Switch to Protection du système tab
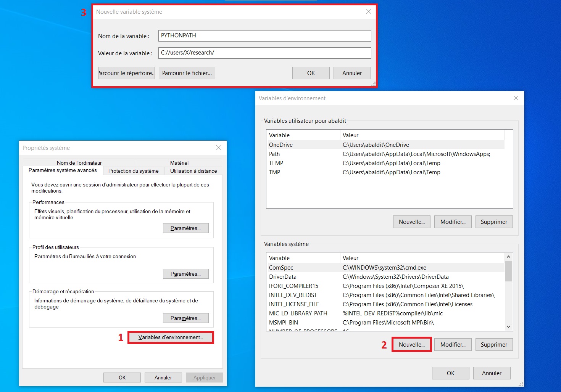This screenshot has height=392, width=561. pos(133,171)
